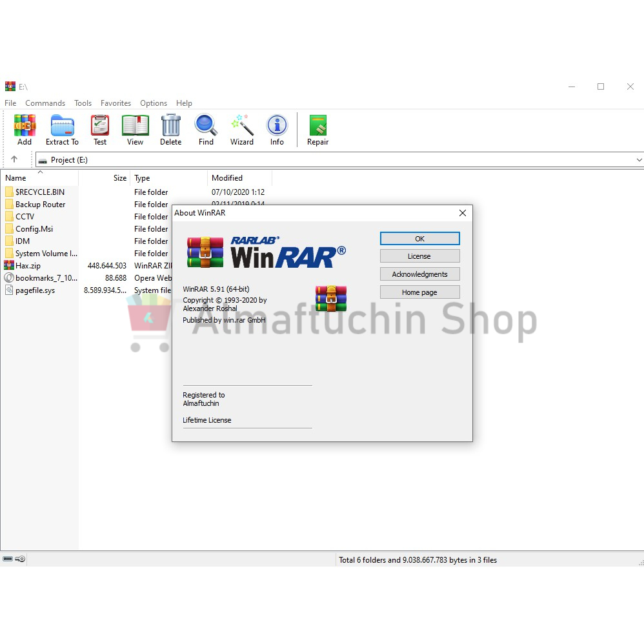Open the Options menu
The width and height of the screenshot is (644, 644).
pyautogui.click(x=154, y=103)
